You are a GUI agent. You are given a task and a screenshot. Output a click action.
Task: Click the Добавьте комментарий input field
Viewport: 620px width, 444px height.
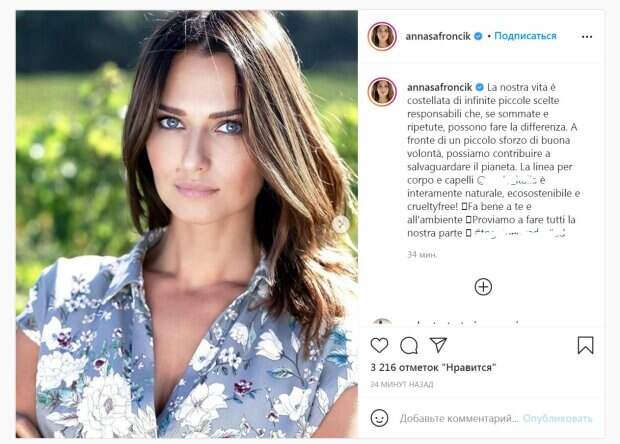tap(459, 418)
